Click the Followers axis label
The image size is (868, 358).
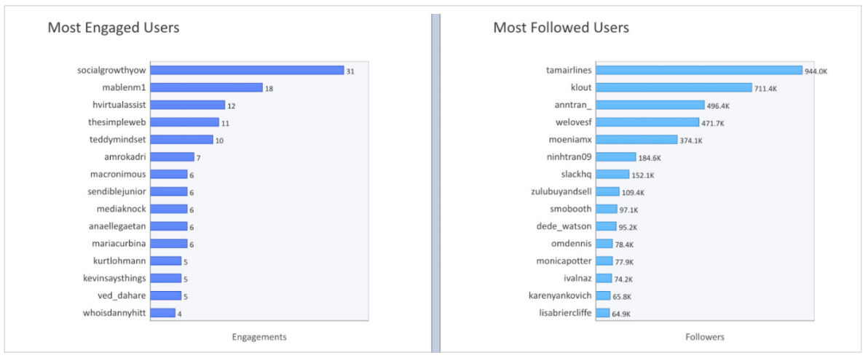point(705,337)
